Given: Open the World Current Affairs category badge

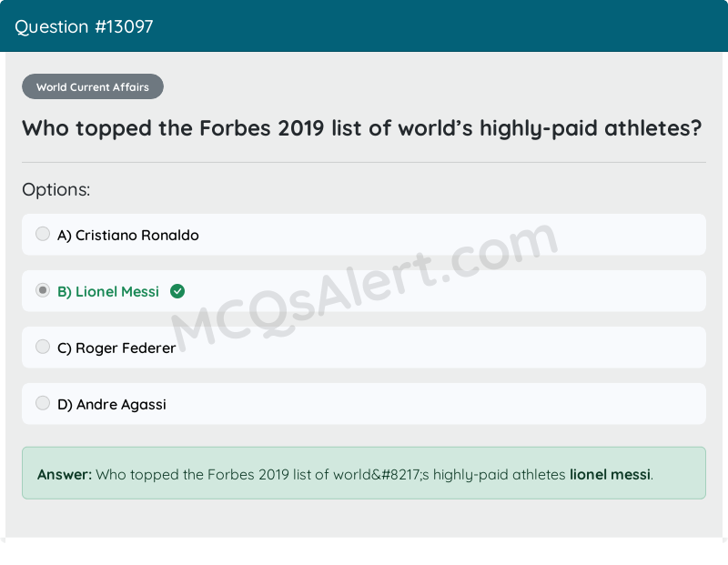Looking at the screenshot, I should (x=93, y=87).
